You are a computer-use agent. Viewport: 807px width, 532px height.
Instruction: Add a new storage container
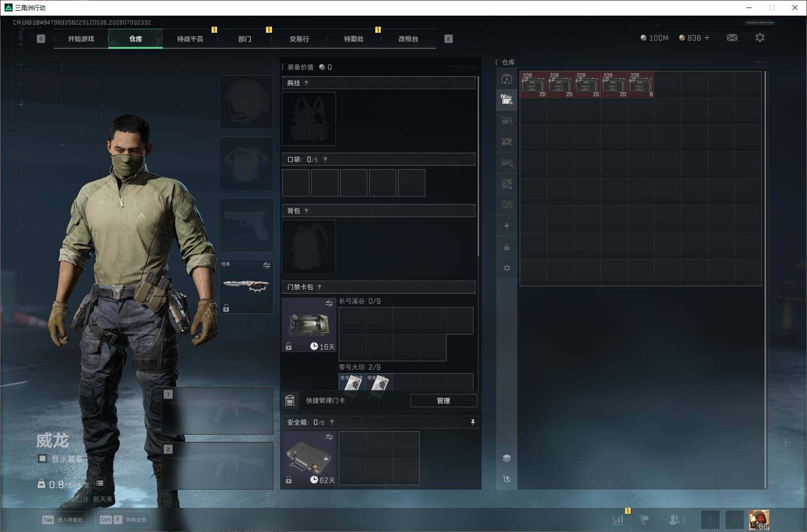point(507,226)
